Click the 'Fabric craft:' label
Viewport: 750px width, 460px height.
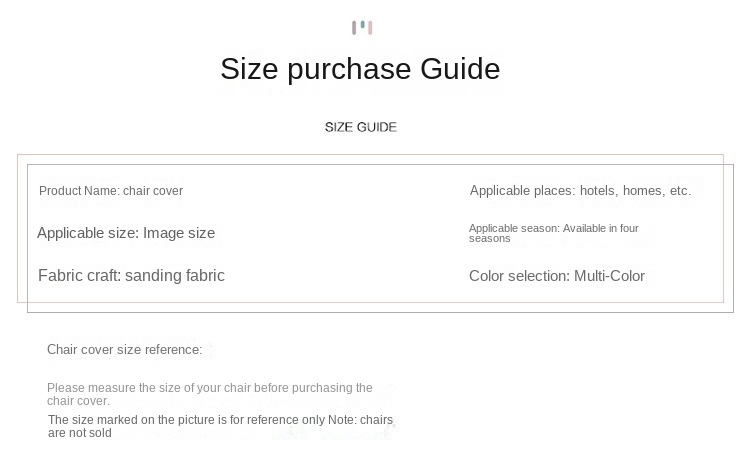coord(79,276)
